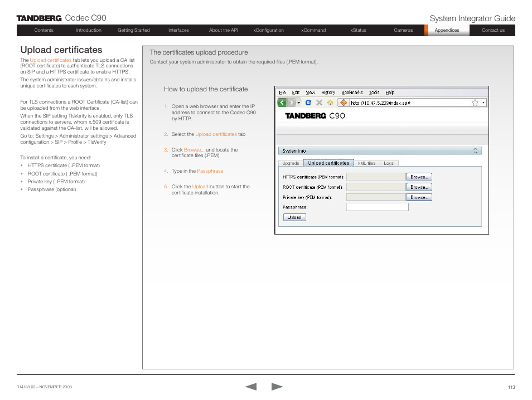Open the About the API tab
Screen dimensions: 532x400
click(224, 30)
